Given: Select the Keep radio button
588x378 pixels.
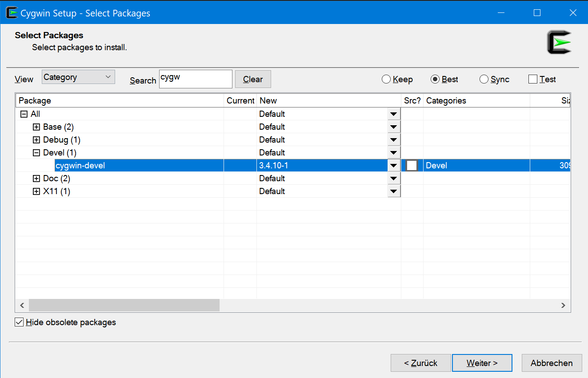Looking at the screenshot, I should (397, 79).
